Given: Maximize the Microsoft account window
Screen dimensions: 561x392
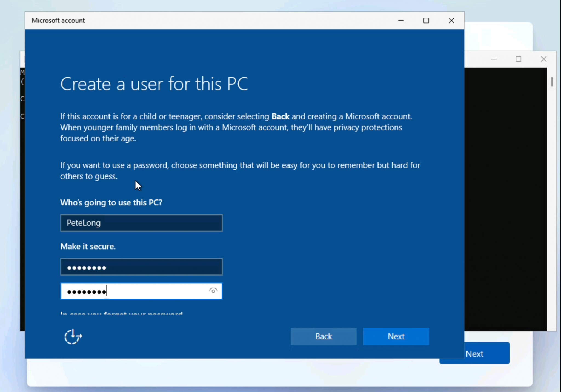Looking at the screenshot, I should coord(426,20).
